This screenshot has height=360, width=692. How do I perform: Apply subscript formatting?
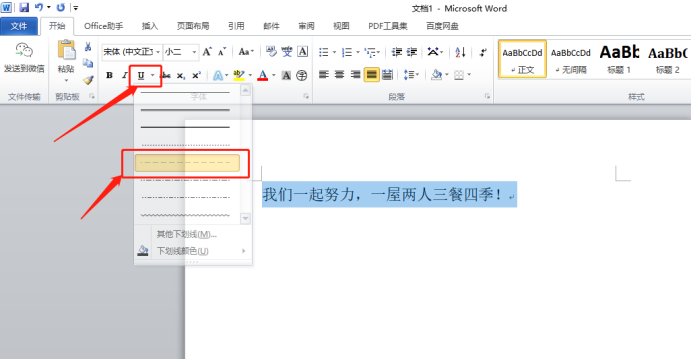tap(181, 76)
